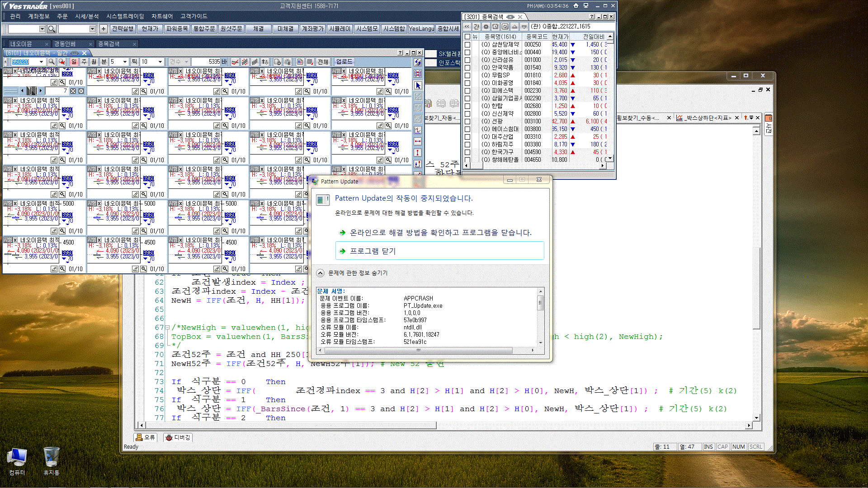
Task: Open the 시스템트레이딩 menu
Action: (125, 16)
